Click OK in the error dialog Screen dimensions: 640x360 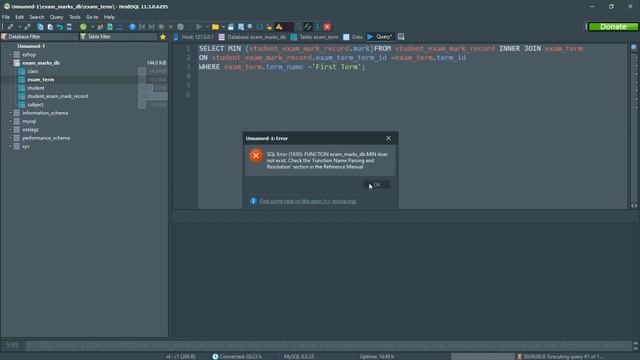tap(376, 185)
